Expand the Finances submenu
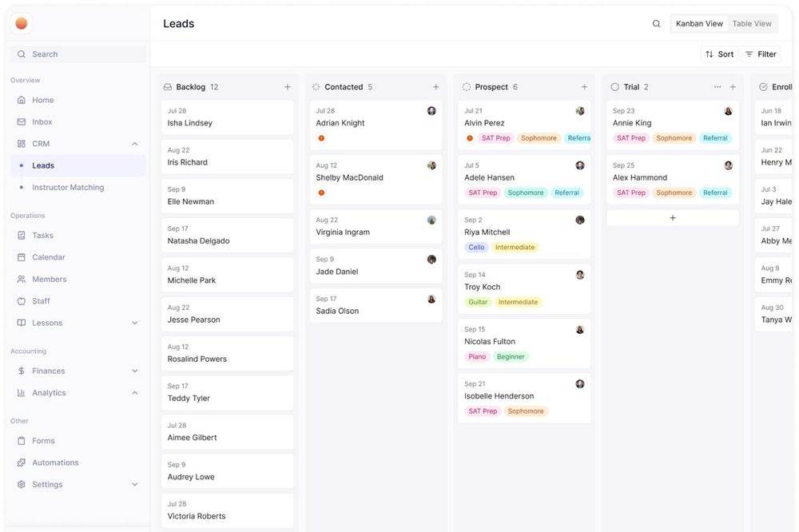 click(x=134, y=371)
